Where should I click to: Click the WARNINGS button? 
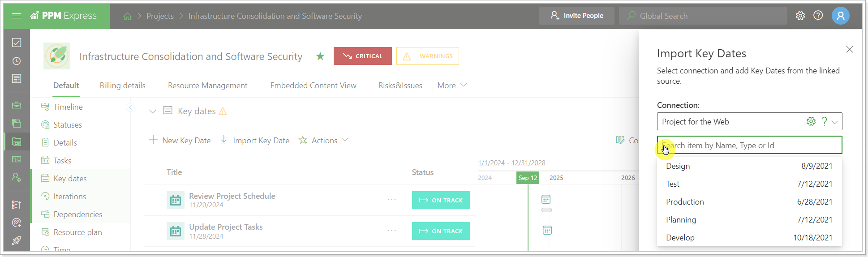pos(428,56)
